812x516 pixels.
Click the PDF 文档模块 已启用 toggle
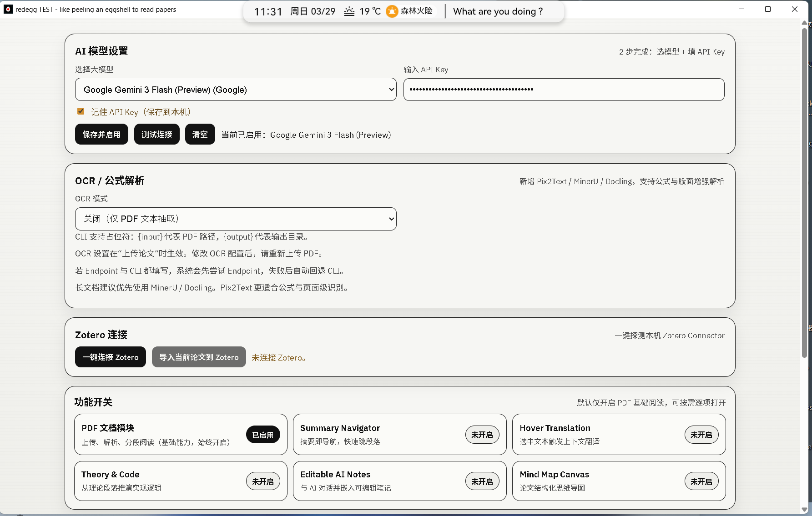pyautogui.click(x=262, y=435)
